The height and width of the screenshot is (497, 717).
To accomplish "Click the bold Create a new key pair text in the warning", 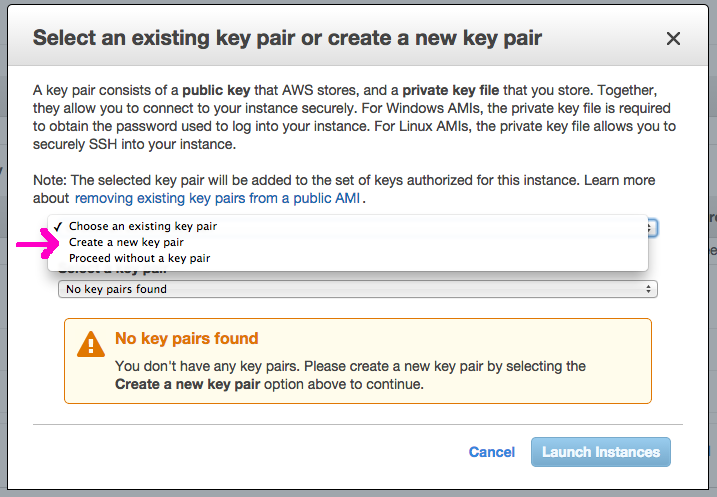I will click(x=186, y=383).
